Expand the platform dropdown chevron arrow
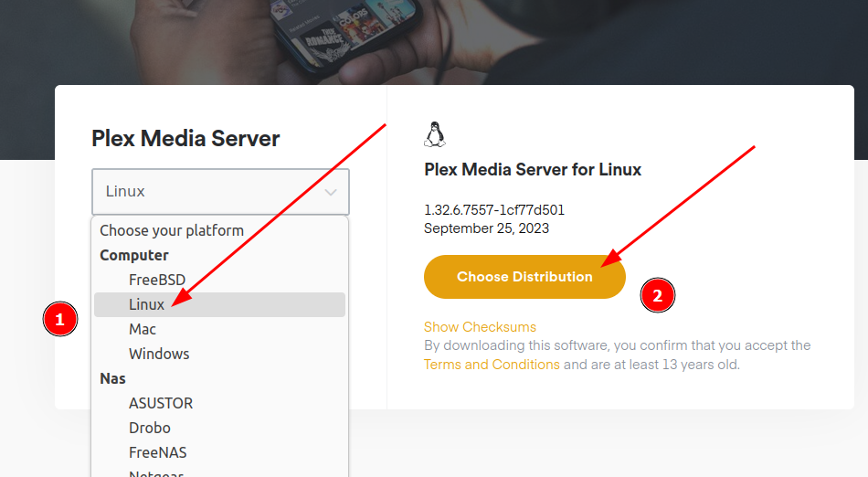Screen dimensions: 868x477 [331, 192]
